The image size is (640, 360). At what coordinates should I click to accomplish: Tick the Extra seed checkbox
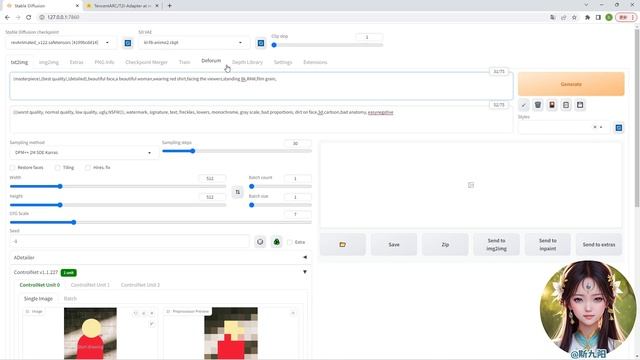[290, 242]
